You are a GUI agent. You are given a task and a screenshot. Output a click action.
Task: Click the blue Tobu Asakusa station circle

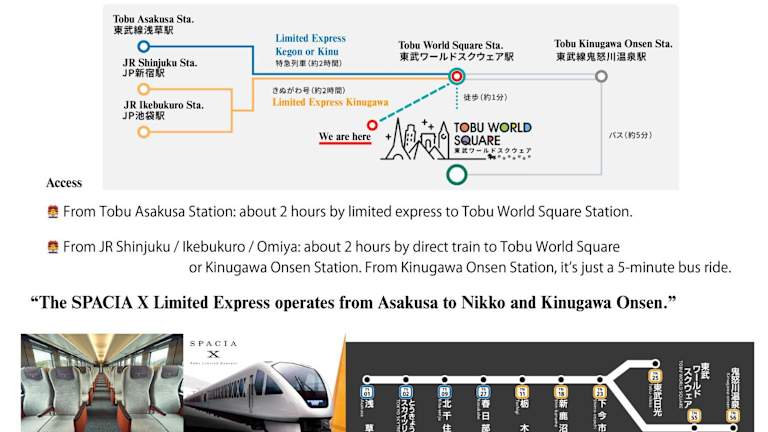coord(144,46)
